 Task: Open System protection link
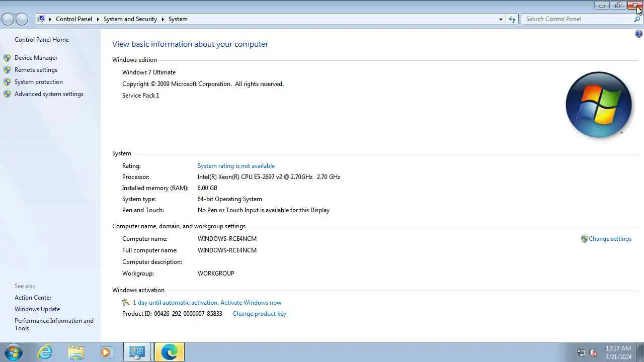pos(39,82)
